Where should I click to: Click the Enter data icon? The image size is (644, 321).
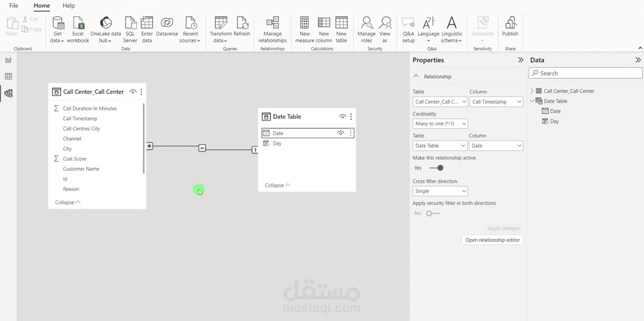click(147, 23)
